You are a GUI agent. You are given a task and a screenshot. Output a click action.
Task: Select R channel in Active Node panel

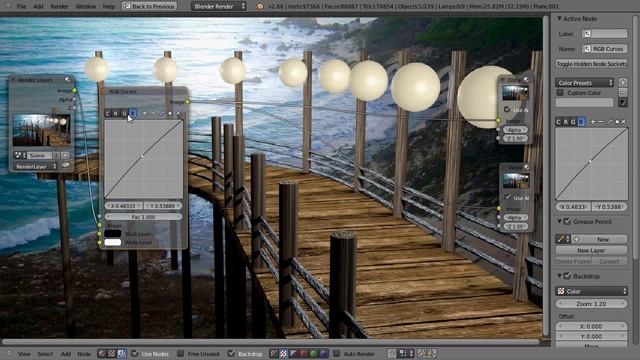click(x=566, y=122)
